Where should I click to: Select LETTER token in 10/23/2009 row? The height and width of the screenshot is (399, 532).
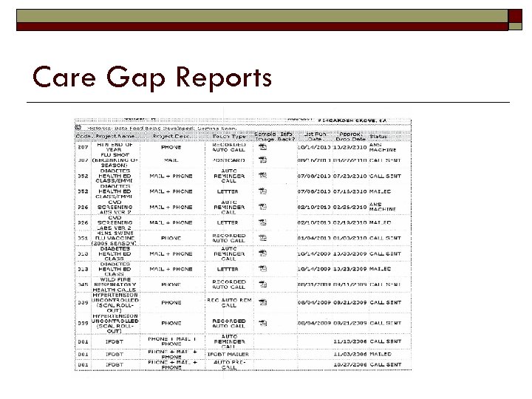pyautogui.click(x=228, y=269)
